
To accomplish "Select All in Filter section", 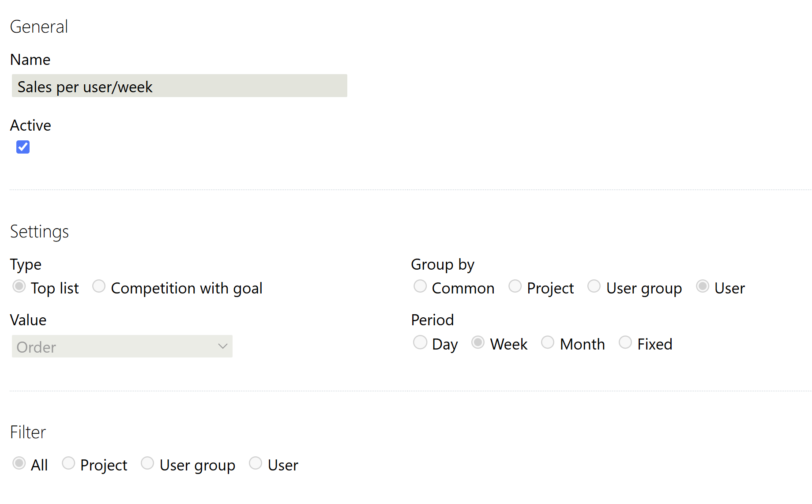I will pos(19,463).
